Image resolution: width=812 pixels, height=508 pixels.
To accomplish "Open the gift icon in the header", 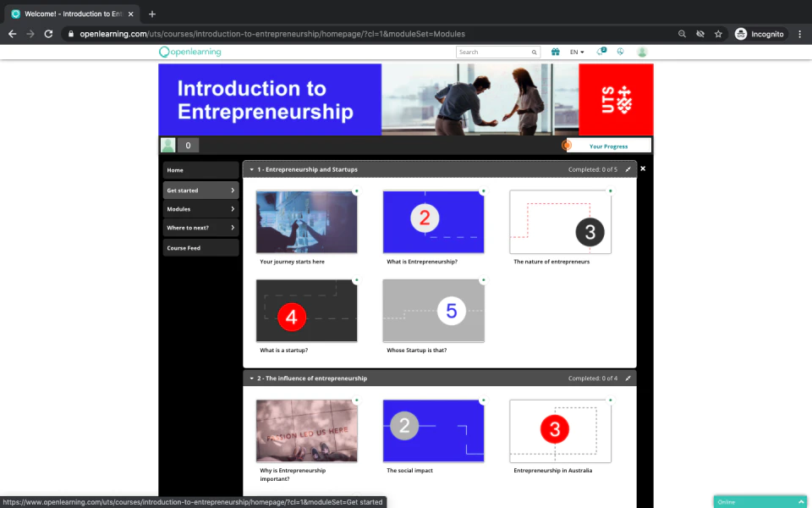I will click(555, 52).
